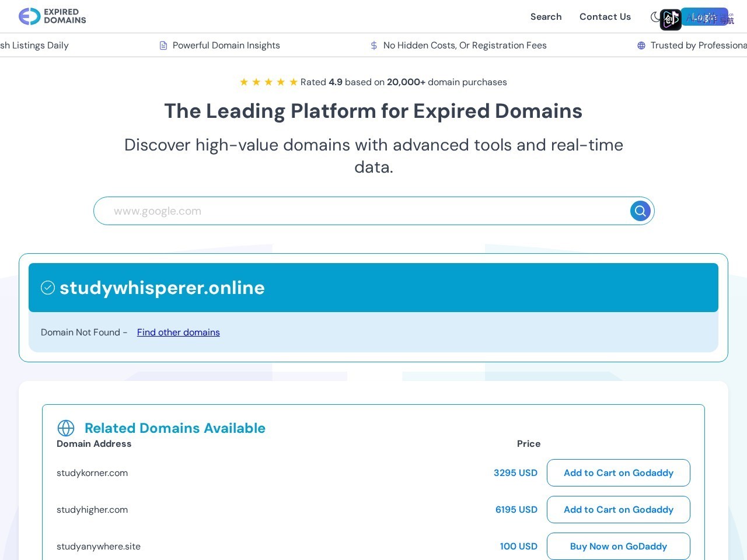Click the blue magnifier search button
Image resolution: width=747 pixels, height=560 pixels.
pyautogui.click(x=640, y=211)
